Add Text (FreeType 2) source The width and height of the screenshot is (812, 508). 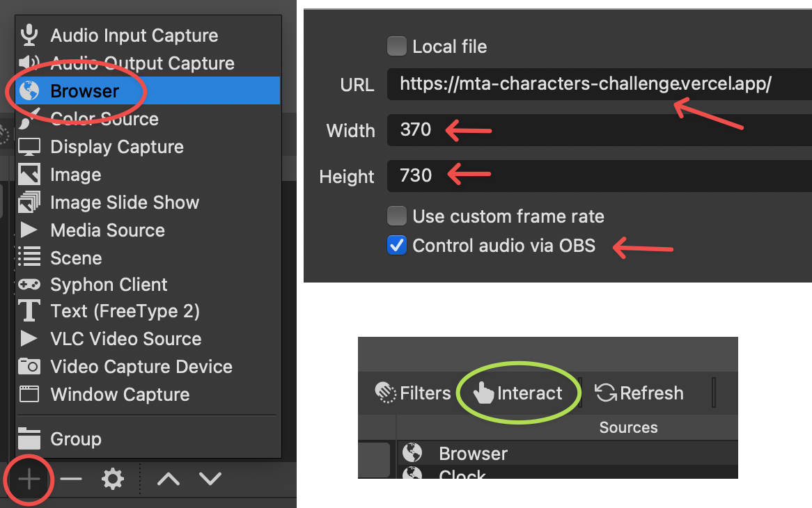pos(148,311)
